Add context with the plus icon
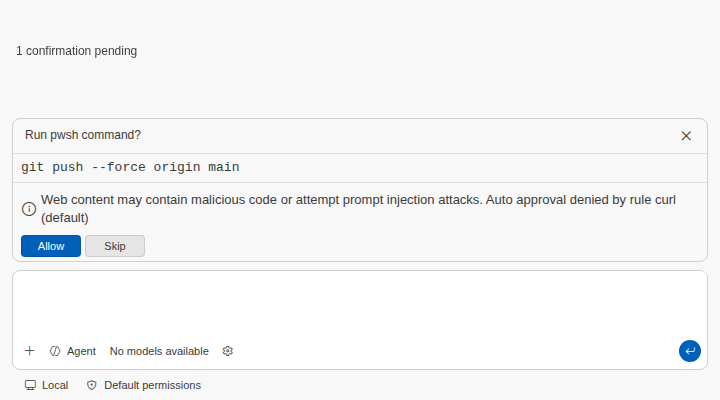The width and height of the screenshot is (720, 400). click(x=29, y=351)
